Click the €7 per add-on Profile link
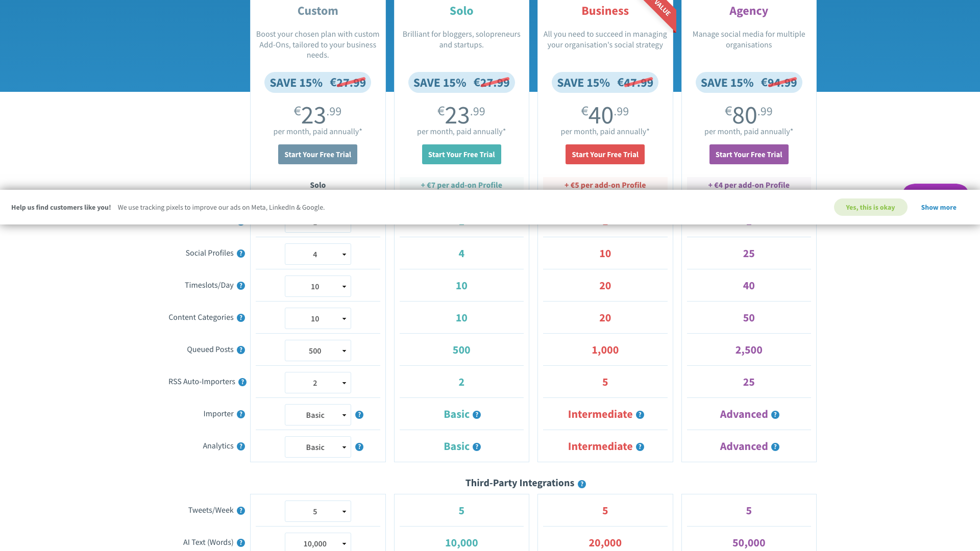The width and height of the screenshot is (980, 551). coord(461,185)
